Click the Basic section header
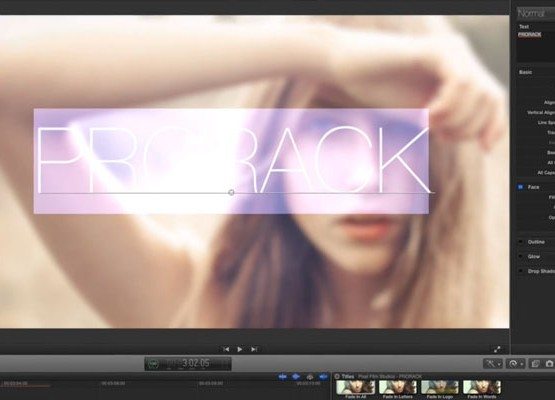The image size is (555, 400). pos(525,72)
